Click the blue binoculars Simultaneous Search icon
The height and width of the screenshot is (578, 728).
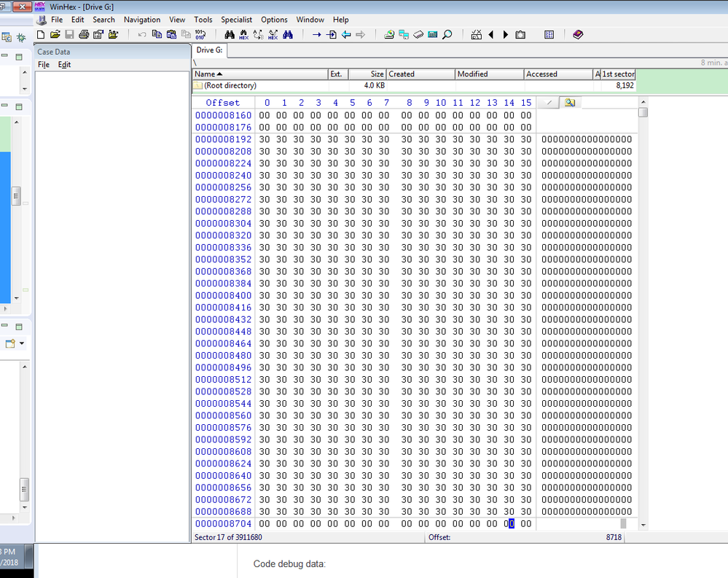288,34
